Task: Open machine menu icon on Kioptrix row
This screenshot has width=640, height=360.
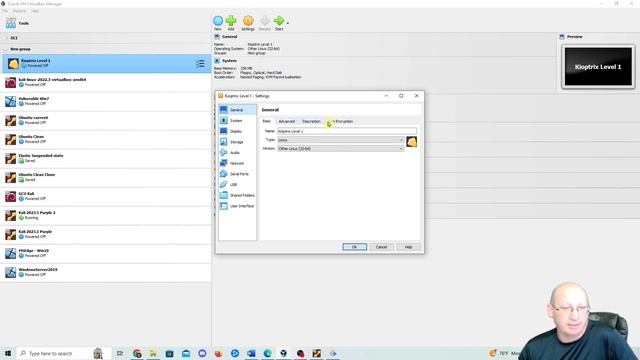Action: pyautogui.click(x=200, y=63)
